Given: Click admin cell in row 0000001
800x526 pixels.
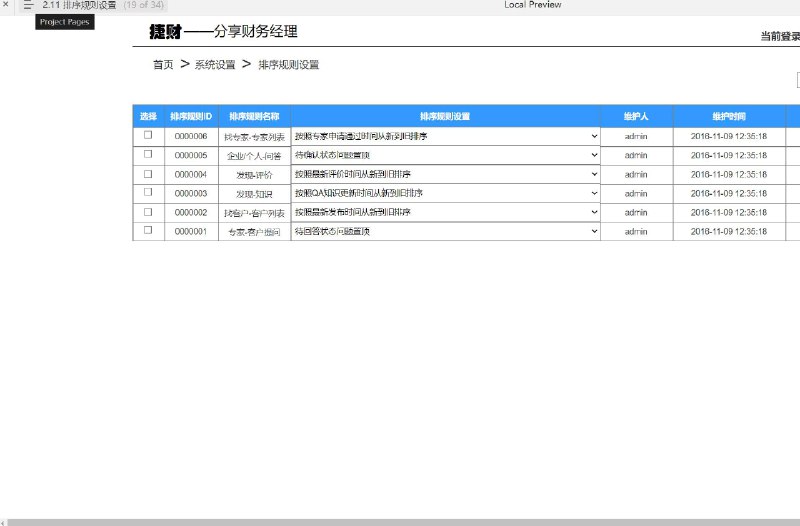Looking at the screenshot, I should pos(636,232).
